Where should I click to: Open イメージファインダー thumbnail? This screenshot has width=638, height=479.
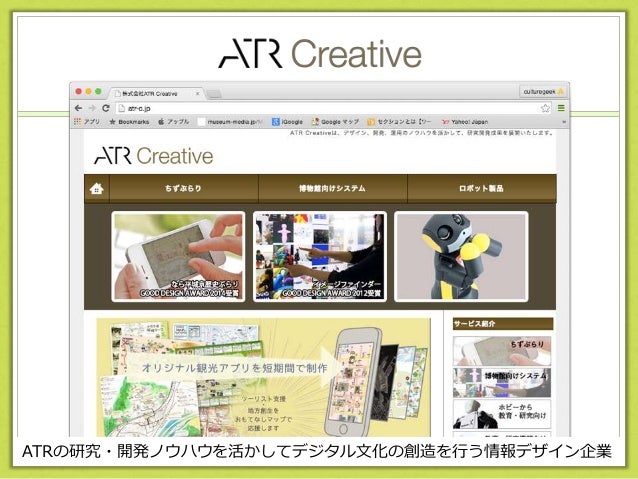coord(319,256)
